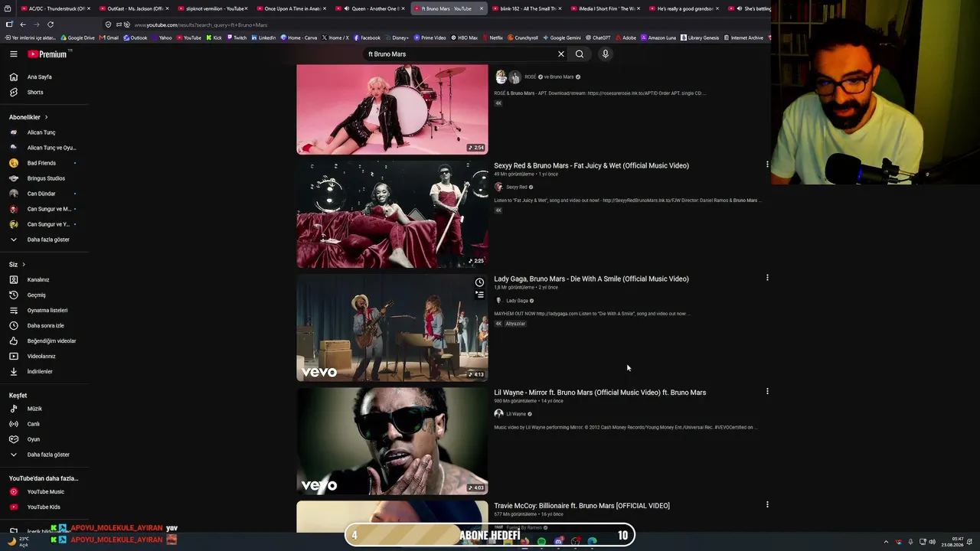Open Daha sonra izle list
Screen dimensions: 980x551
pos(44,325)
